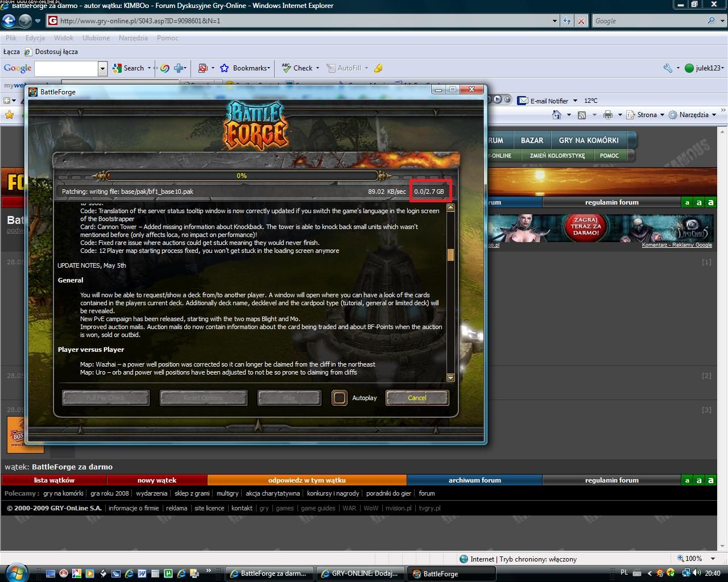
Task: Click the popup blocker icon in Google toolbar
Action: point(202,68)
